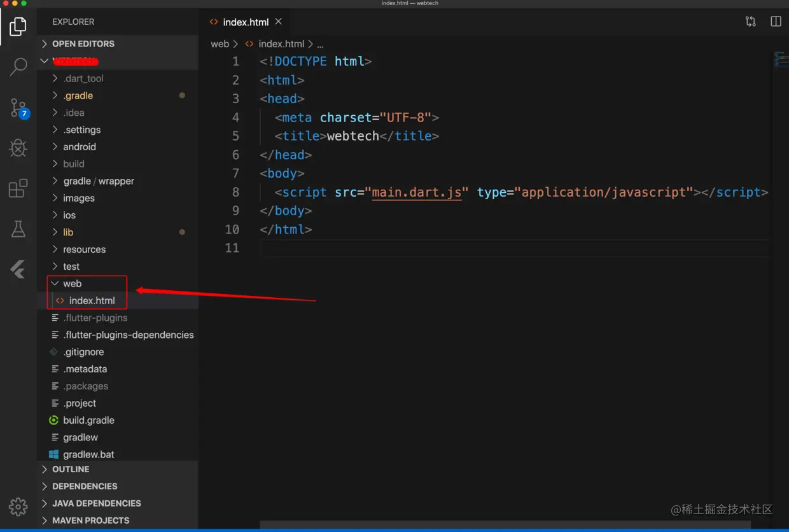Open the Flutter sidebar view

pos(18,269)
